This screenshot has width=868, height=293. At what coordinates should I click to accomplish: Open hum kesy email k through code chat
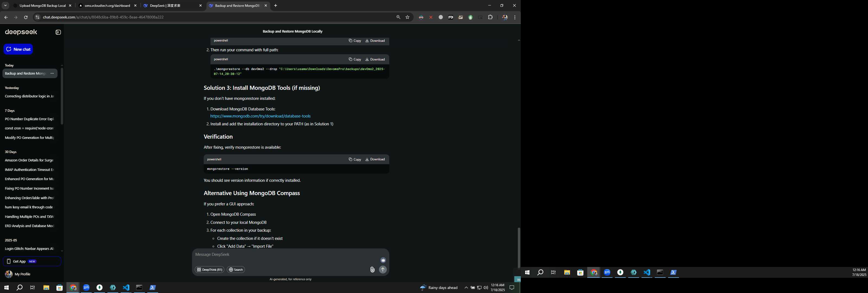click(x=29, y=207)
